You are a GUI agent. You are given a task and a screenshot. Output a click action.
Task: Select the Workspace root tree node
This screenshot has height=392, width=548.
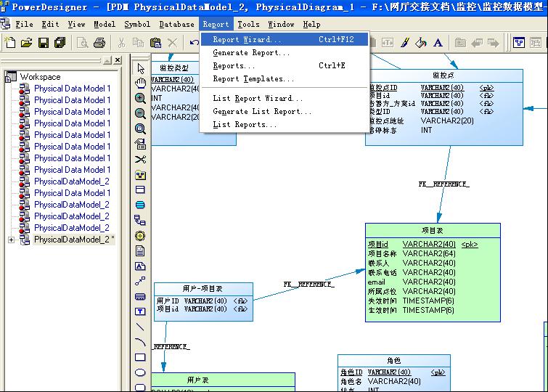(40, 77)
